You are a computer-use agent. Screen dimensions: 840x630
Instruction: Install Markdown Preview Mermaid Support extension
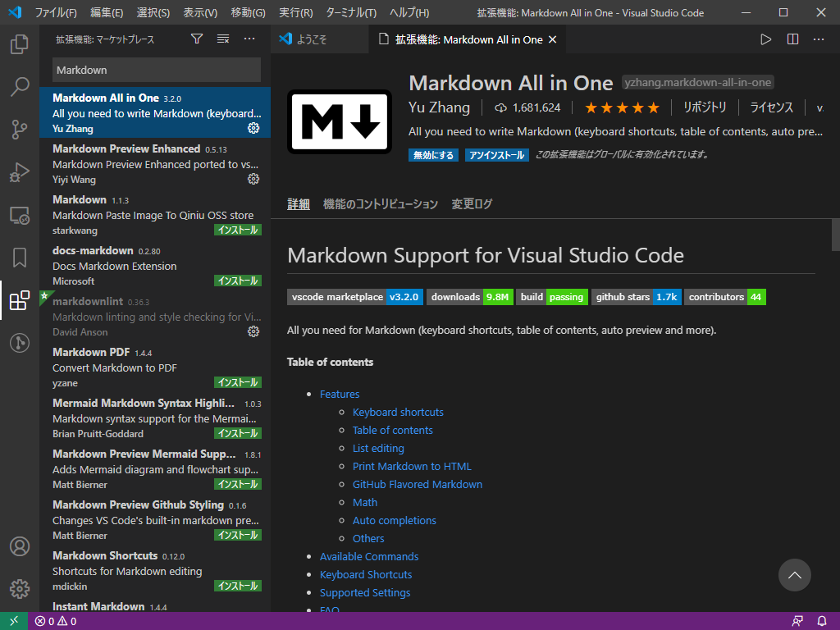[238, 484]
